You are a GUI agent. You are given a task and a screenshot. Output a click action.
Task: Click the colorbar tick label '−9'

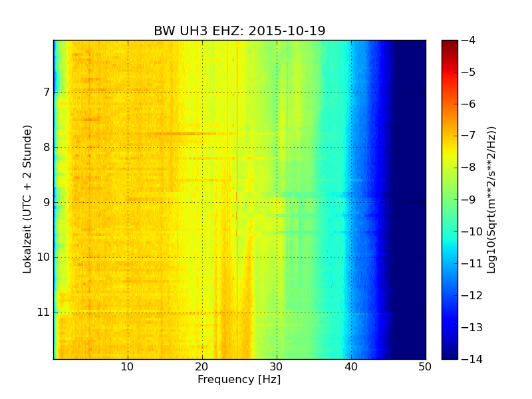coord(469,199)
